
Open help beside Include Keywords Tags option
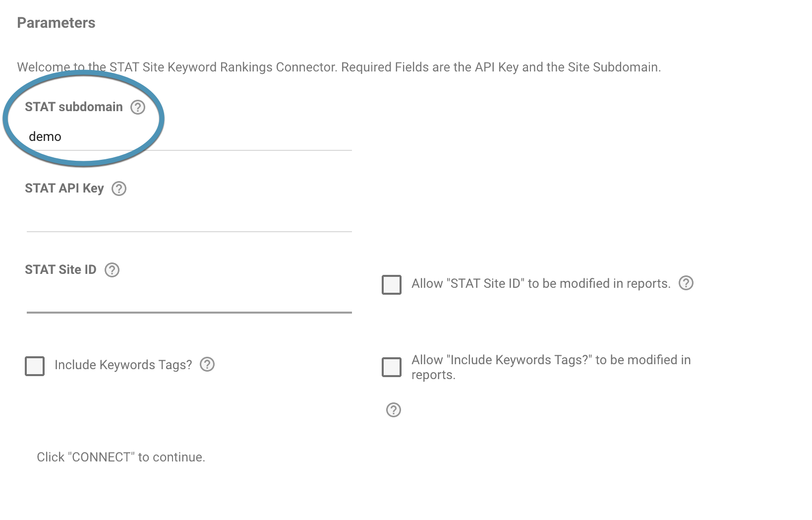(x=208, y=365)
